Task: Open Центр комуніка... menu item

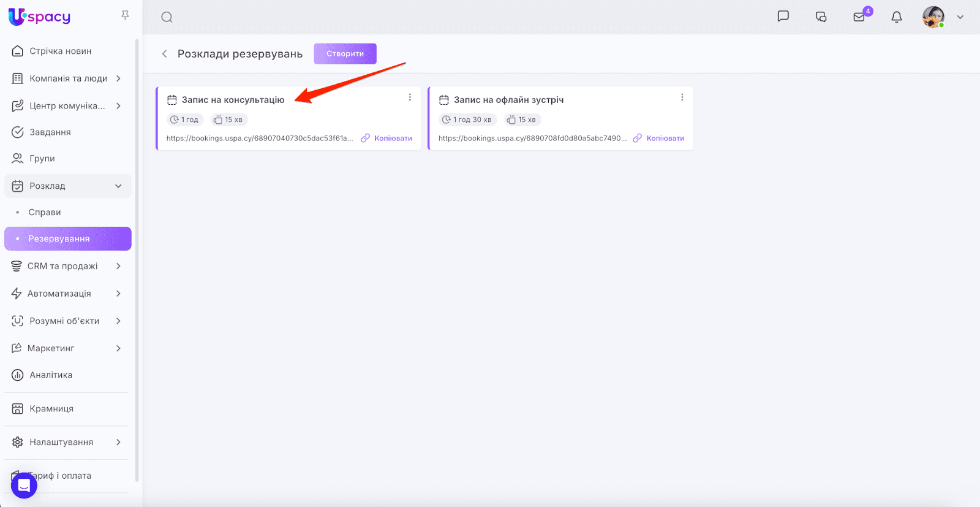Action: pos(67,106)
